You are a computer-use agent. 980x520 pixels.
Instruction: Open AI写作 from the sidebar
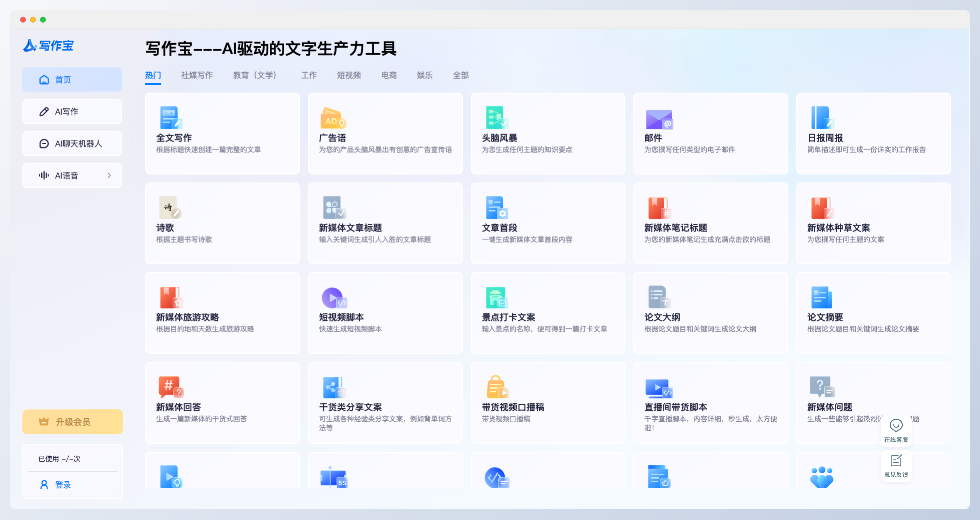(72, 111)
